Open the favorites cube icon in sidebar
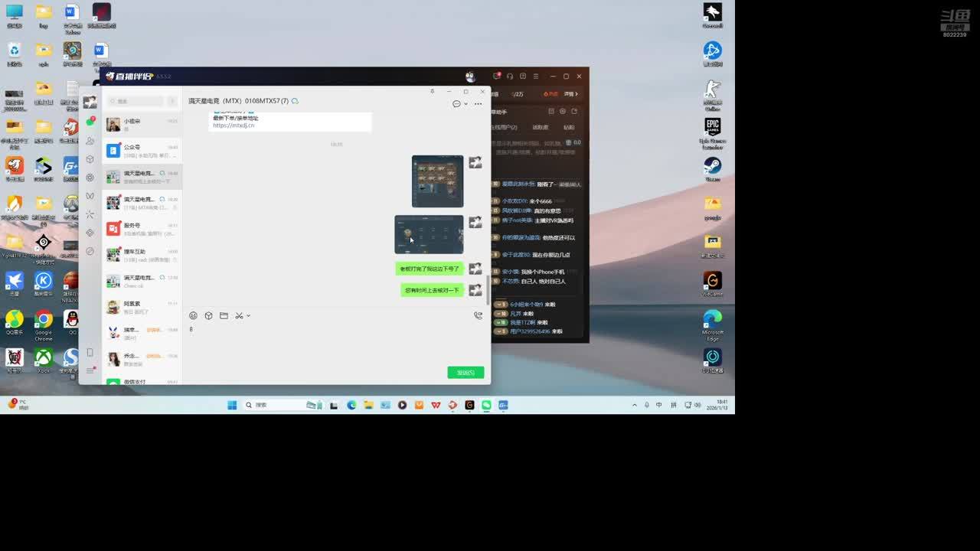 90,159
